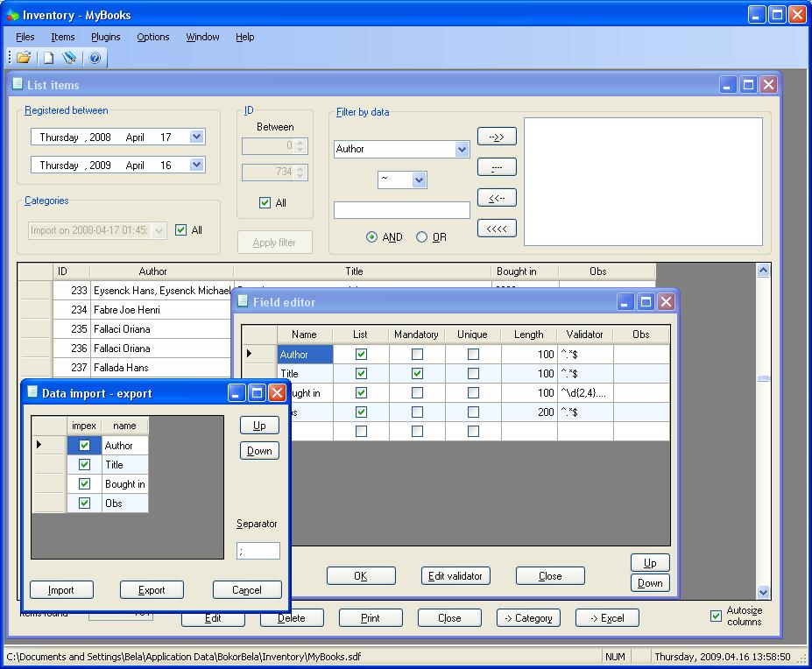Click the new blank document toolbar icon

(x=48, y=58)
